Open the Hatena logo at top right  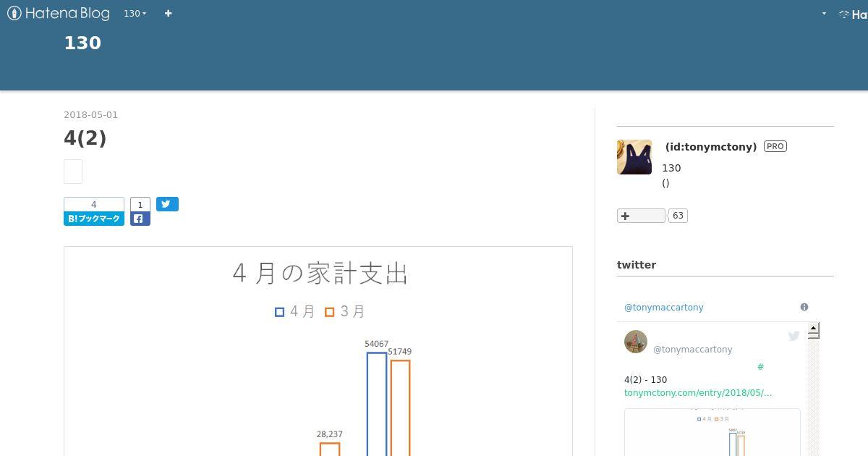tap(854, 14)
